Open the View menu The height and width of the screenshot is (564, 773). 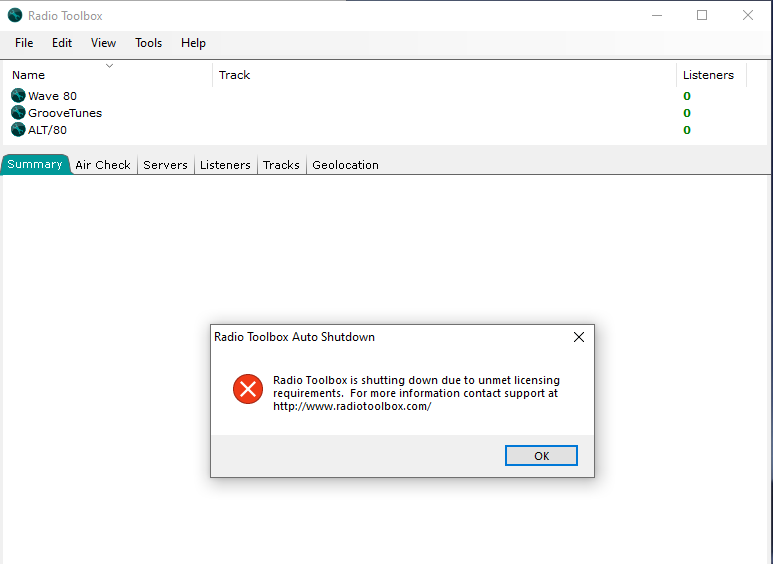pos(103,43)
